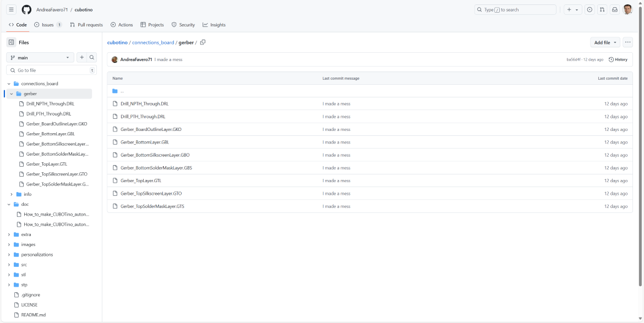Screen dimensions: 644x323
Task: Open the hamburger navigation menu
Action: click(12, 9)
